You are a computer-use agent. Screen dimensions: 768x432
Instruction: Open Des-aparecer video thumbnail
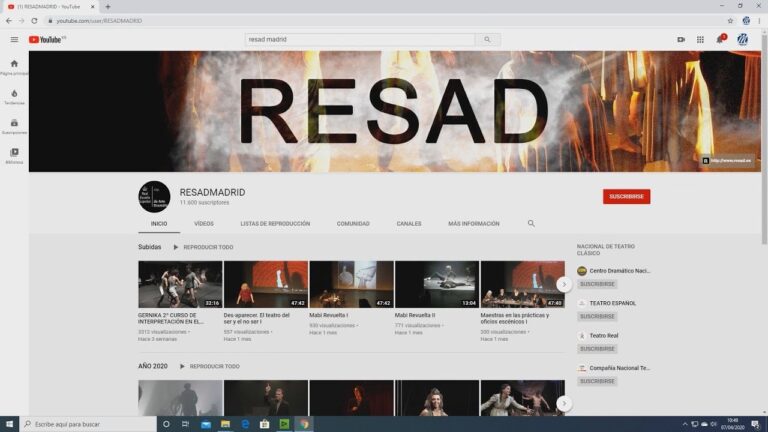(x=266, y=285)
